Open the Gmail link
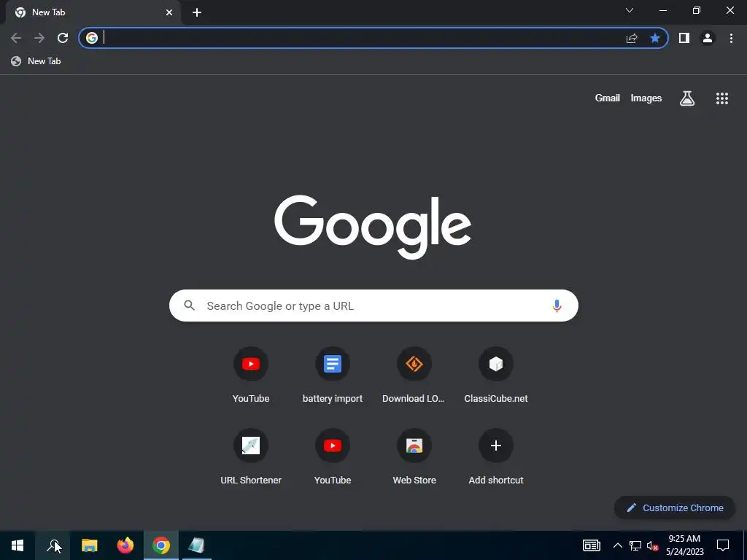747x560 pixels. [608, 98]
